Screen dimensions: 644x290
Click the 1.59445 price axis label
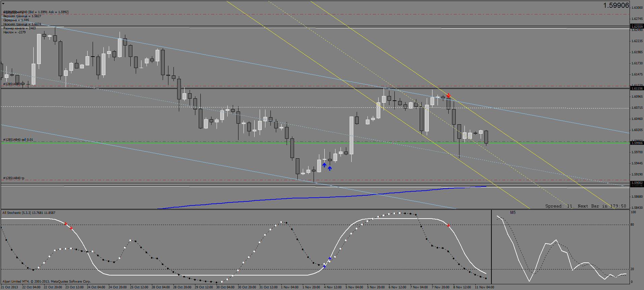tap(637, 163)
